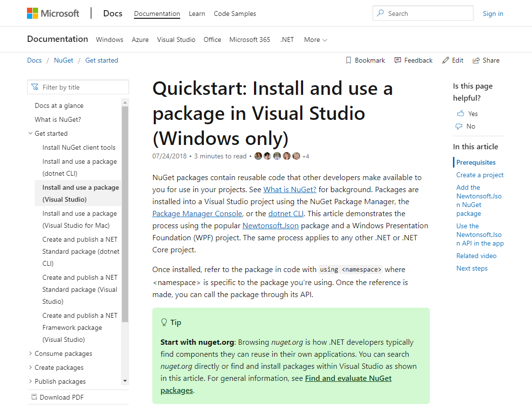Click the Feedback speech bubble icon
The width and height of the screenshot is (532, 416).
[398, 60]
